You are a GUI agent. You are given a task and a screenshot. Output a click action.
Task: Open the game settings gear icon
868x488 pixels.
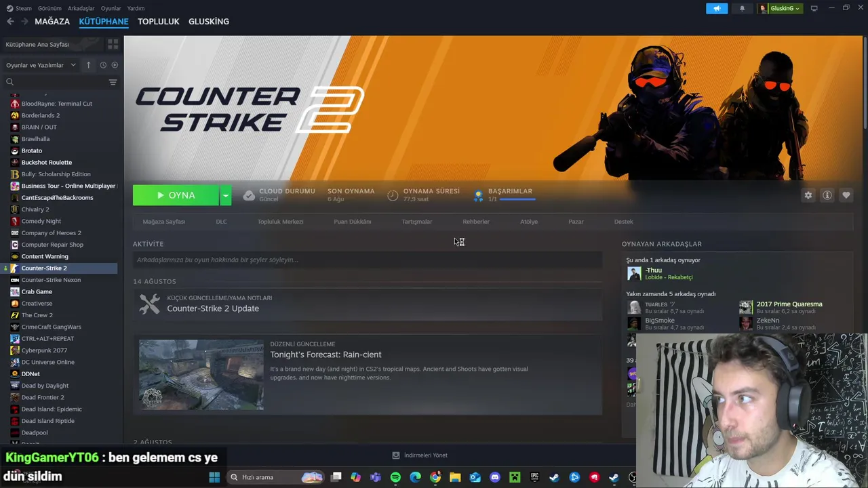click(808, 195)
